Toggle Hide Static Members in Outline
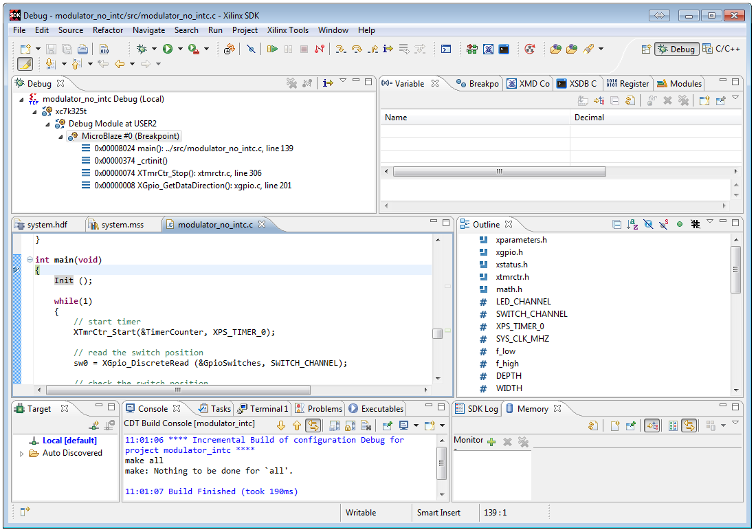 coord(664,224)
